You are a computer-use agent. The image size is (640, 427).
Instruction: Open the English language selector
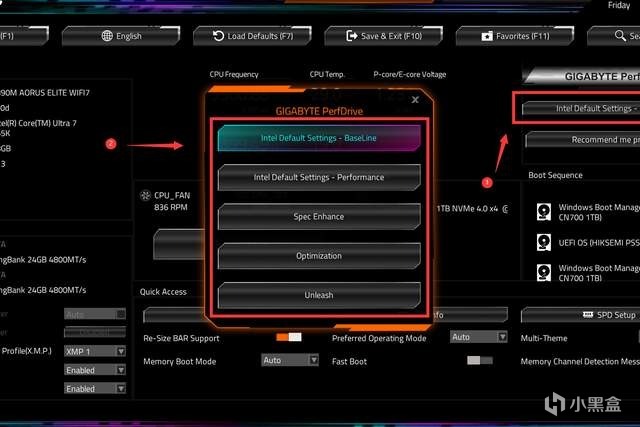(121, 36)
